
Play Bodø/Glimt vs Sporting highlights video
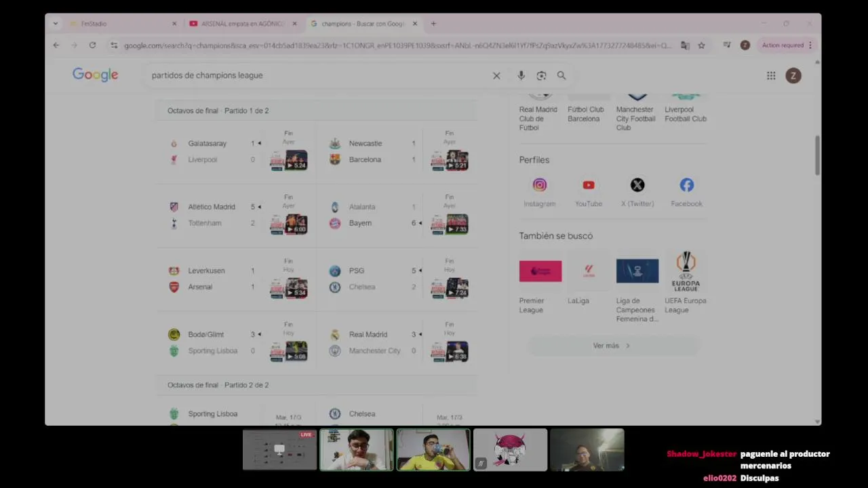click(x=289, y=352)
